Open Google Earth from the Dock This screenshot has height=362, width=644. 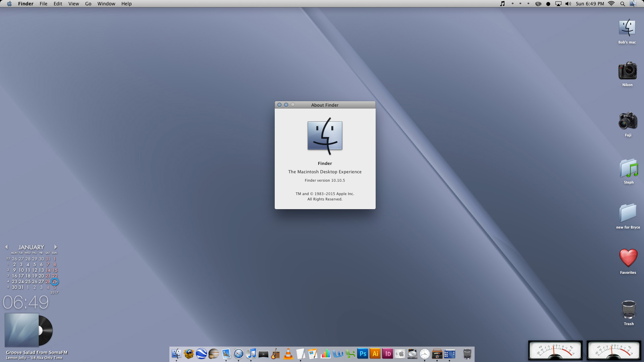pyautogui.click(x=201, y=354)
